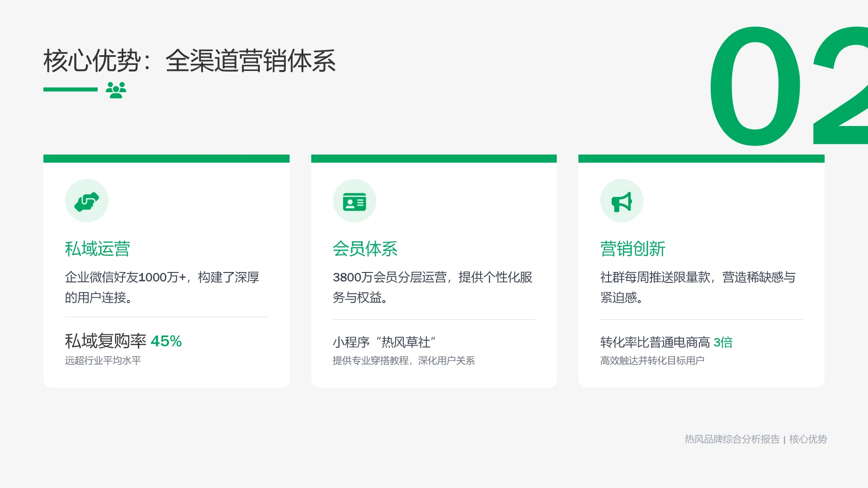Select the 3800万会员分层运营 description
The width and height of the screenshot is (868, 488).
(433, 287)
